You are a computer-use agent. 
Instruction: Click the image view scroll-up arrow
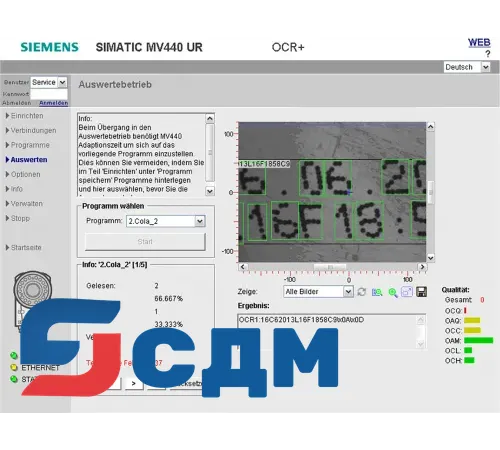430,127
